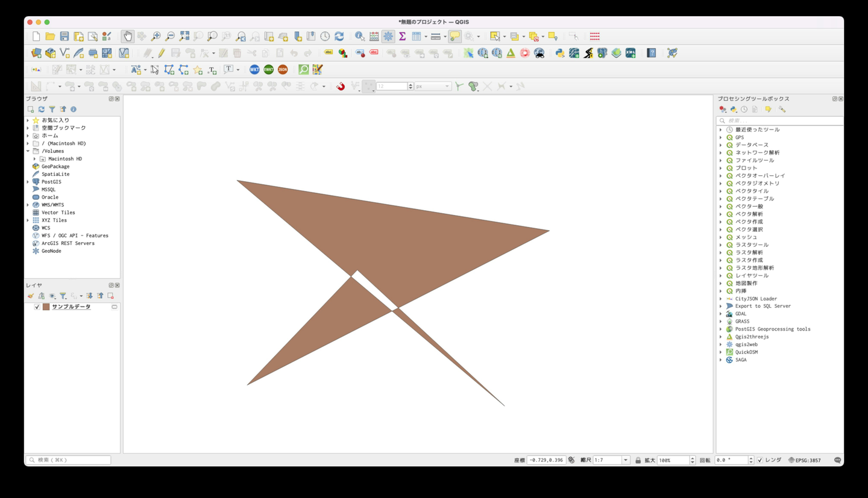This screenshot has height=498, width=868.
Task: Select the Identify Features tool
Action: [360, 37]
